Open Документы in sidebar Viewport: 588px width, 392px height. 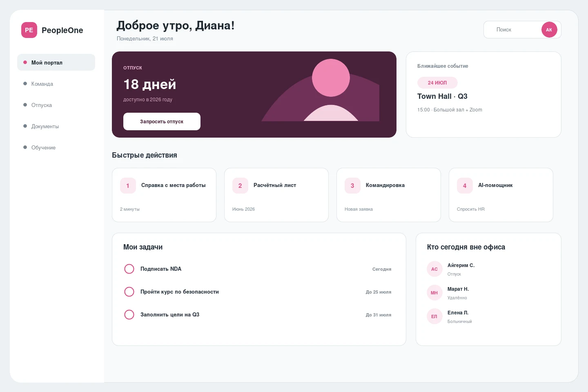coord(56,126)
